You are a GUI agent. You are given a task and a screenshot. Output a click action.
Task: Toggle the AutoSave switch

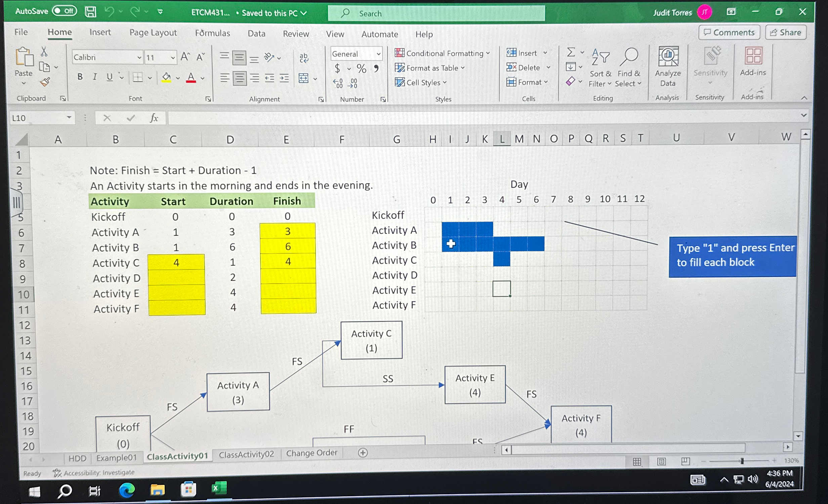[x=65, y=11]
